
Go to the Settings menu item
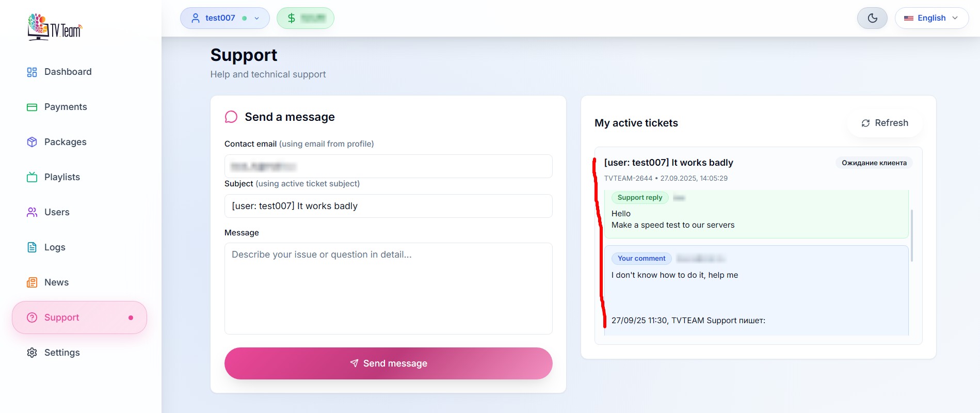point(62,353)
